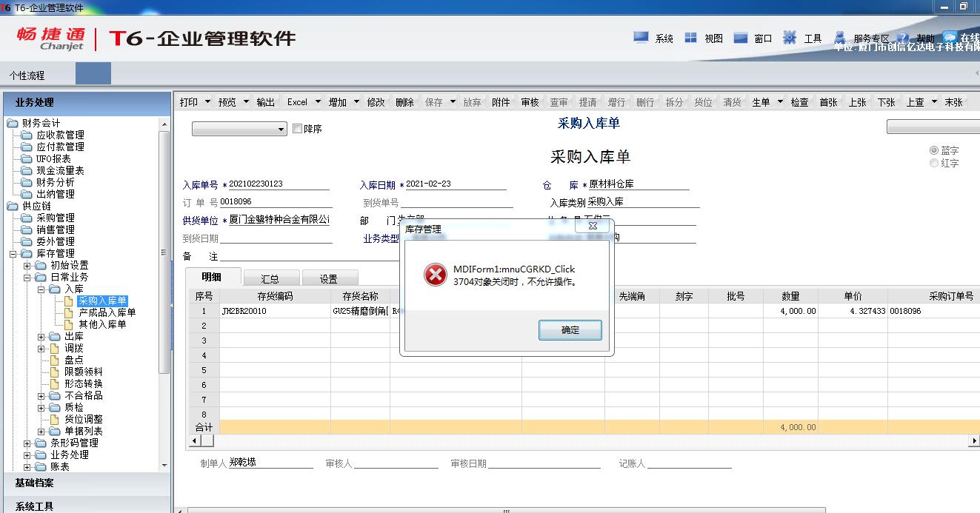
Task: Open the Excel dropdown arrow
Action: [318, 102]
